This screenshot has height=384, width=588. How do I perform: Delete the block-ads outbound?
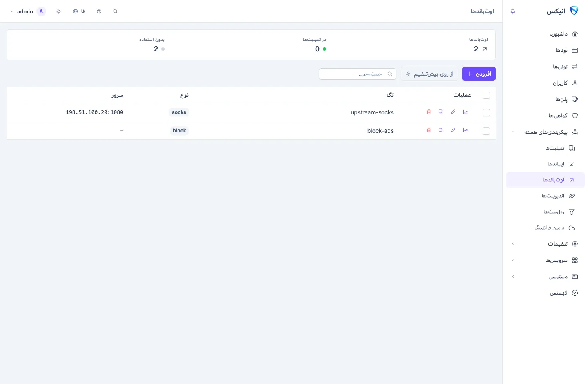pyautogui.click(x=429, y=130)
